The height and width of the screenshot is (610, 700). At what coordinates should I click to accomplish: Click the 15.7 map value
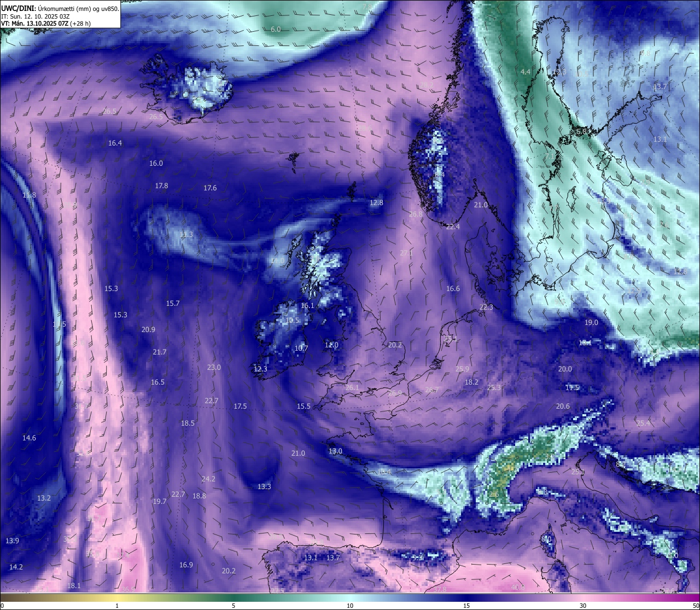click(x=173, y=303)
